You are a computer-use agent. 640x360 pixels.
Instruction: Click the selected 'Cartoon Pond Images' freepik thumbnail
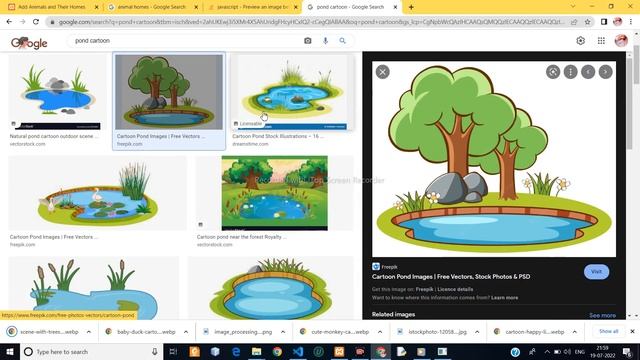169,92
